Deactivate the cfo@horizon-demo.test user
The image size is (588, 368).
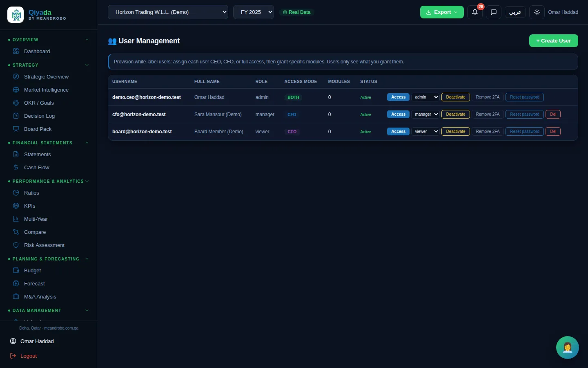tap(456, 114)
